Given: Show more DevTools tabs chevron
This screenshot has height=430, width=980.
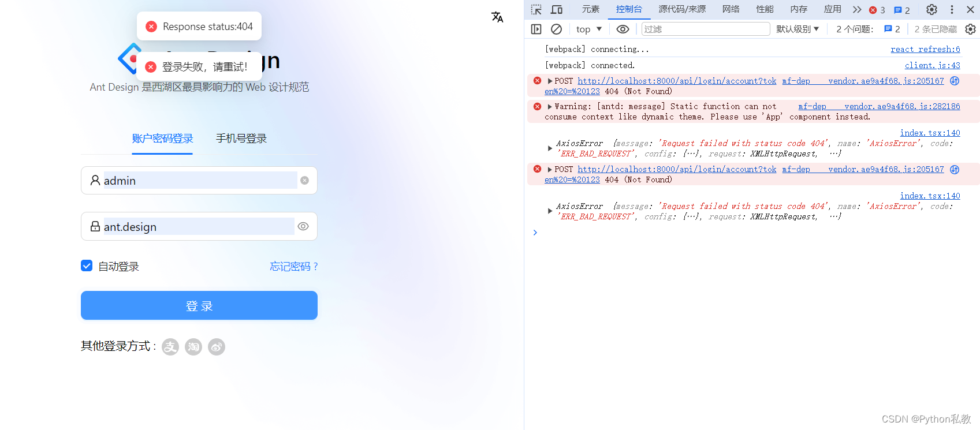Looking at the screenshot, I should pyautogui.click(x=857, y=10).
